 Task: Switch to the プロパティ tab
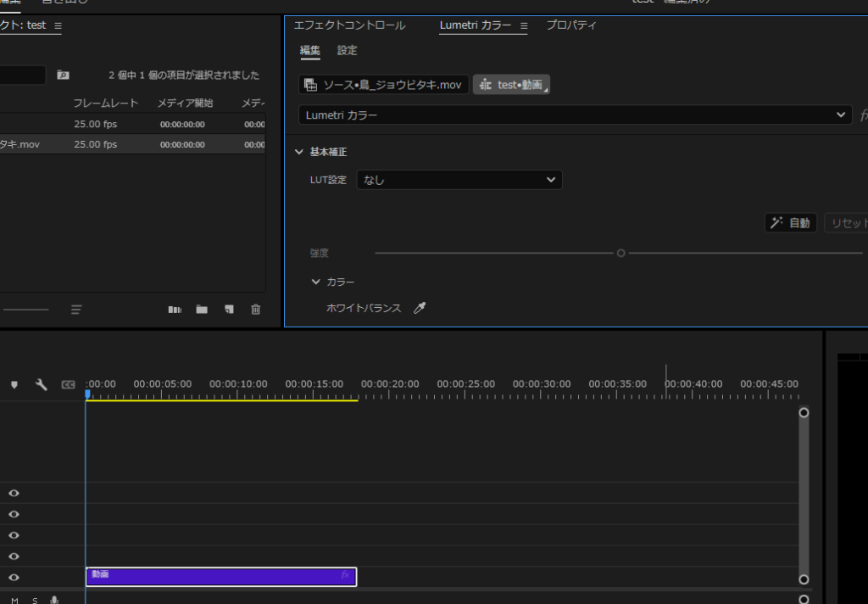pyautogui.click(x=571, y=25)
